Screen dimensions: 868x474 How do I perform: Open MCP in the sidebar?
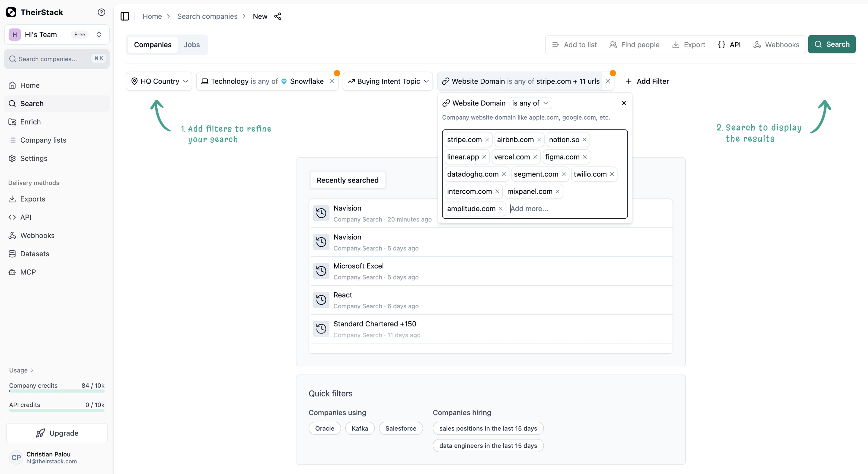pyautogui.click(x=57, y=272)
